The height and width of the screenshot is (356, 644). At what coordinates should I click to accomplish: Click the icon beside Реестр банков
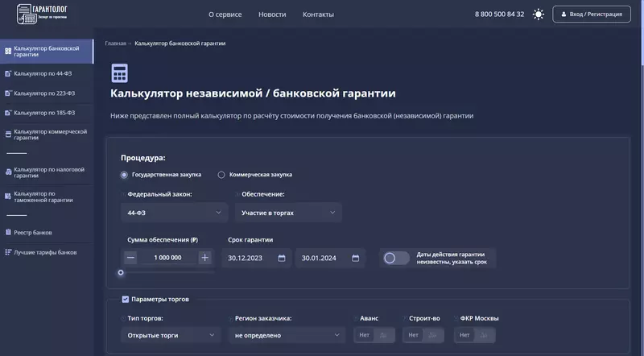pos(8,232)
